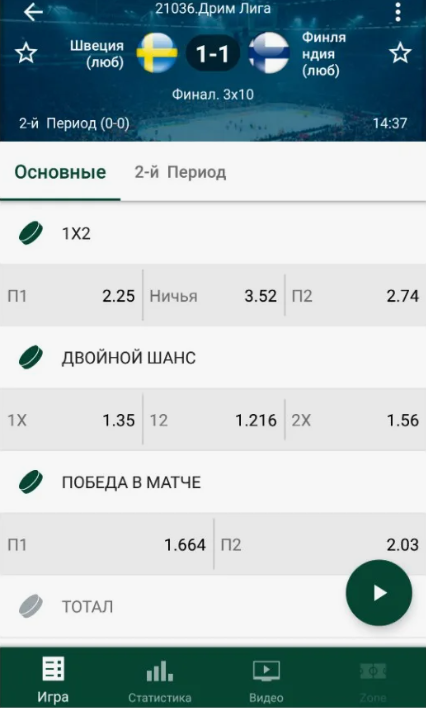Expand the ТОТАЛ section
The image size is (426, 708).
pos(213,606)
